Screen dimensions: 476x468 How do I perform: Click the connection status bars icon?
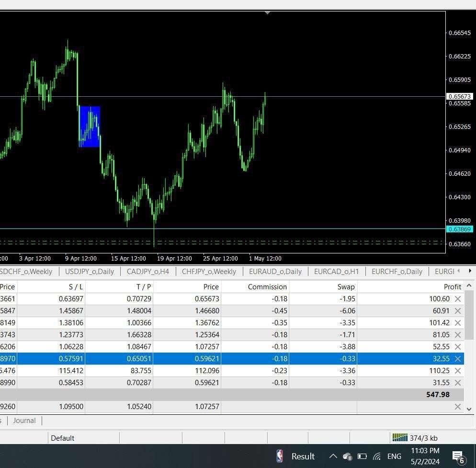pyautogui.click(x=400, y=438)
